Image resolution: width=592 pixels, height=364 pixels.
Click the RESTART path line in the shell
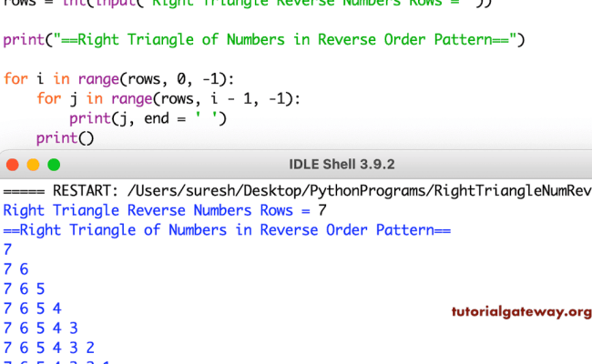298,191
